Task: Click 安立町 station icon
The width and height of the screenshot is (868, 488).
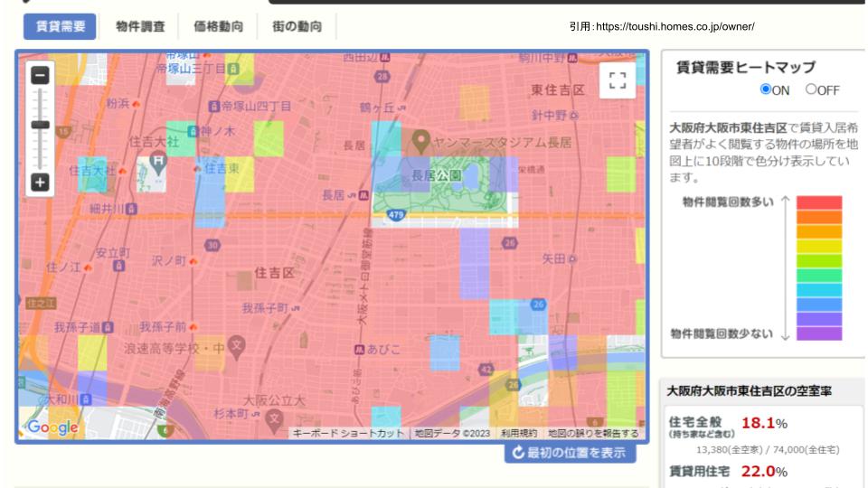Action: pyautogui.click(x=118, y=266)
